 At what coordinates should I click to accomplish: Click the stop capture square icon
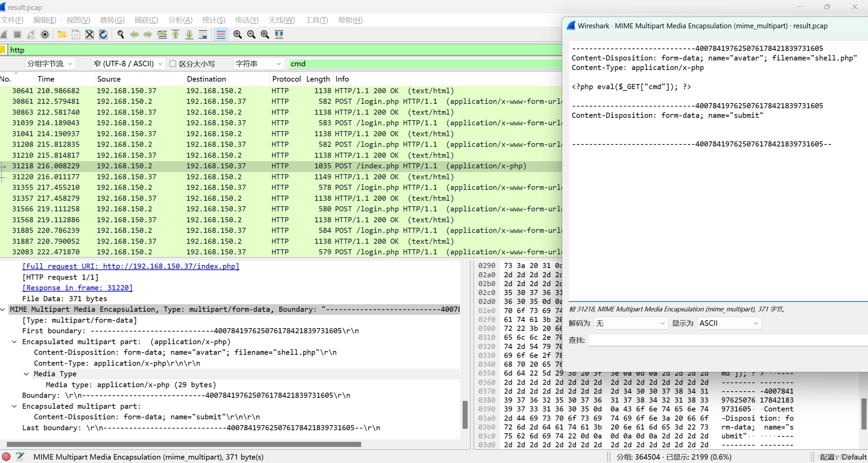pos(17,34)
